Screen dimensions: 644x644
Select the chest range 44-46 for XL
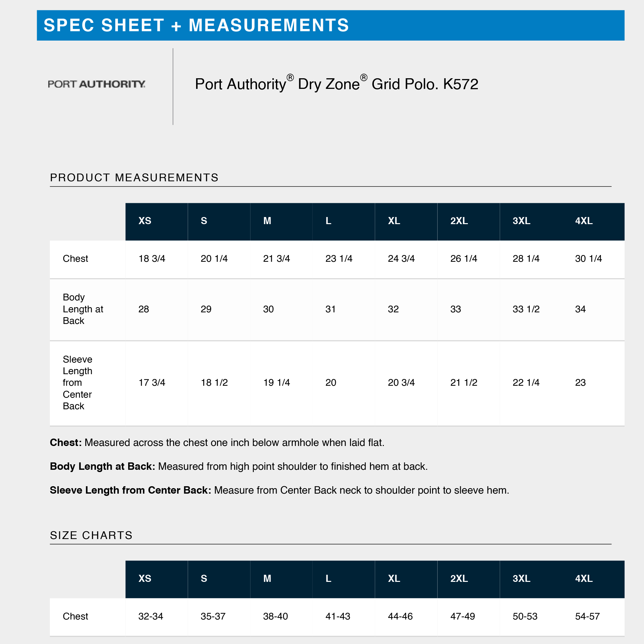click(400, 616)
